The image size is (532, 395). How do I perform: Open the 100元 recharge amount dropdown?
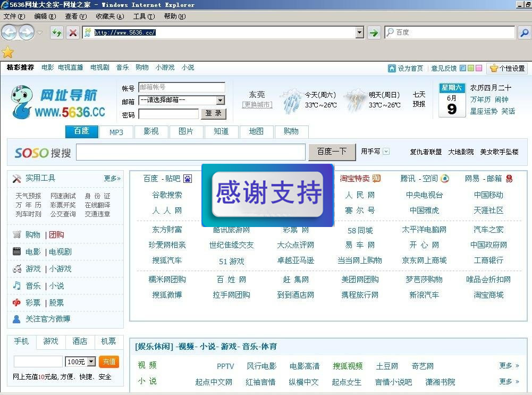[x=91, y=362]
